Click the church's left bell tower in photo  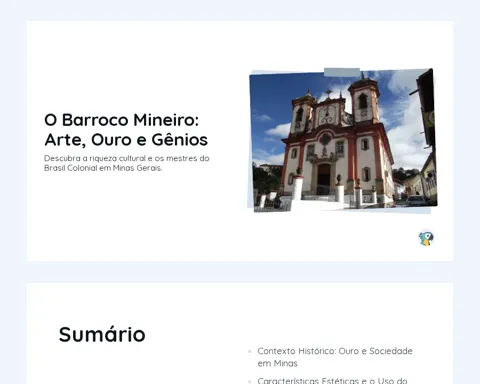[302, 113]
